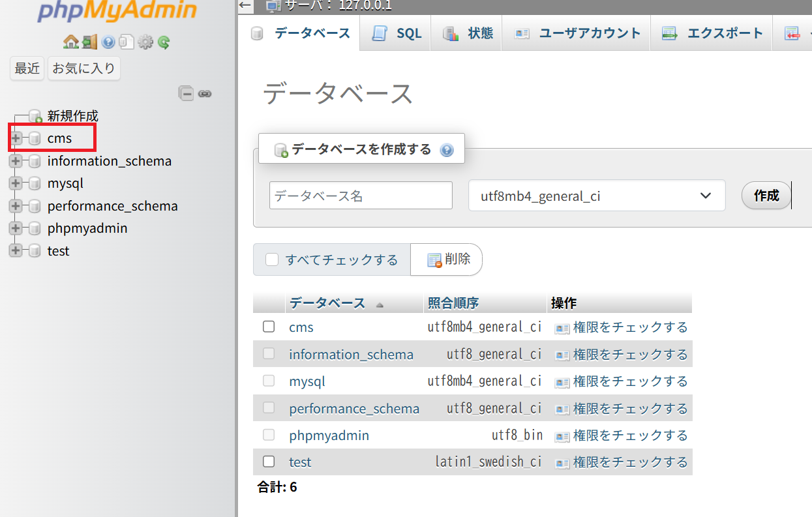Click help icon beside データベースを作成する

click(x=447, y=150)
